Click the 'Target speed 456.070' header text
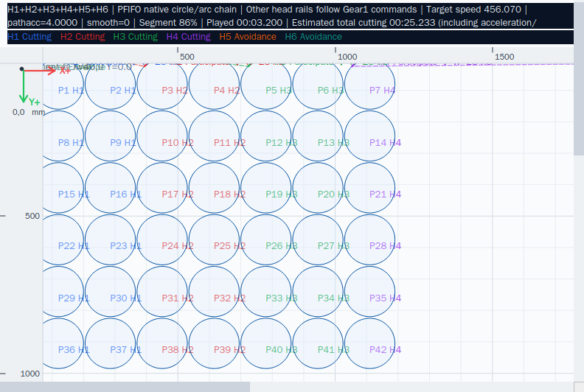 point(473,10)
